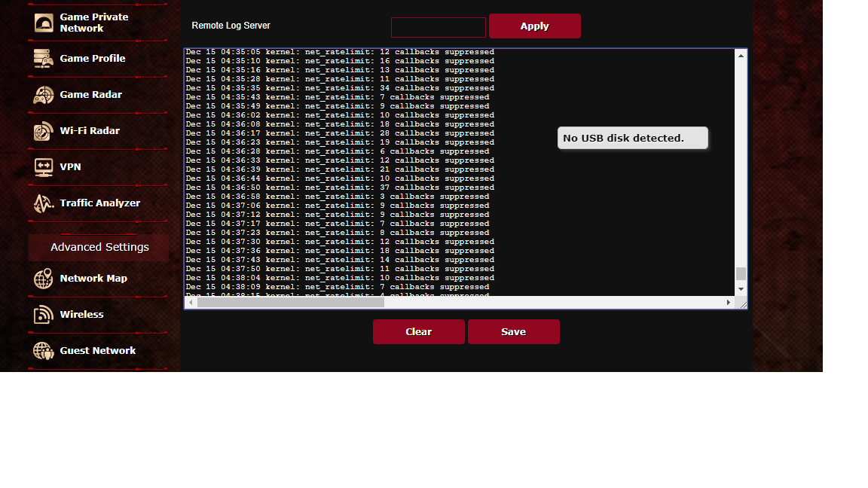This screenshot has height=488, width=868.
Task: Click the log vertical scrollbar thumb
Action: 741,273
